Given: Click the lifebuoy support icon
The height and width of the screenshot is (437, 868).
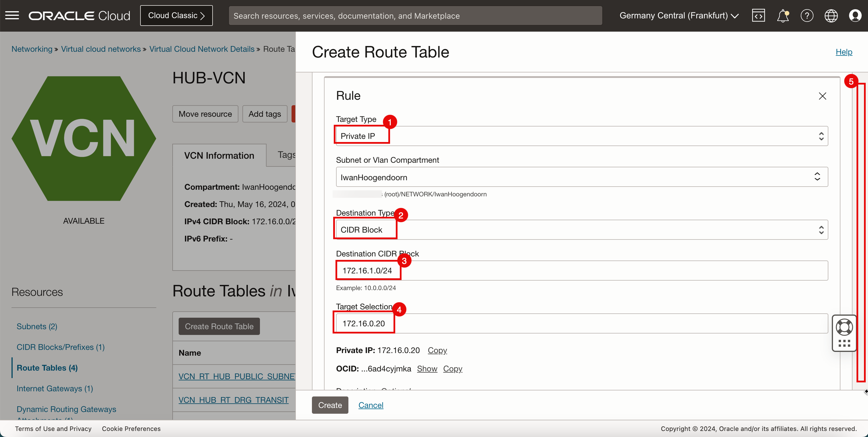Looking at the screenshot, I should tap(844, 327).
